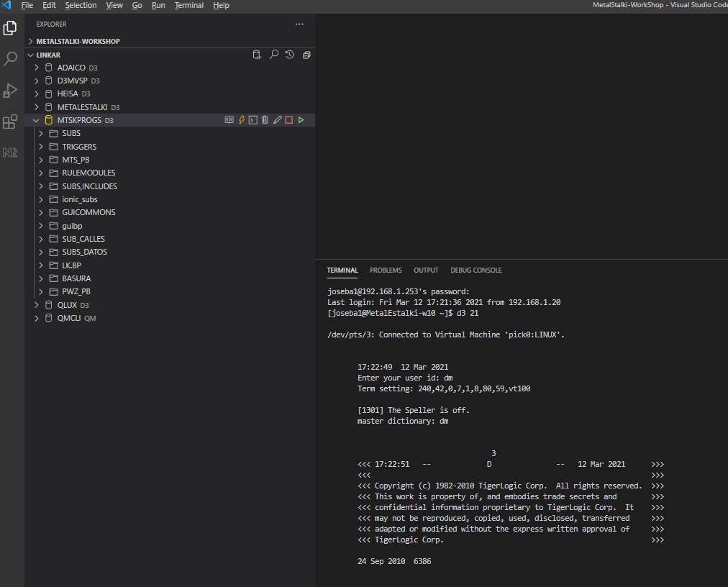Screen dimensions: 728x587
Task: Open the Selection menu
Action: coord(81,5)
